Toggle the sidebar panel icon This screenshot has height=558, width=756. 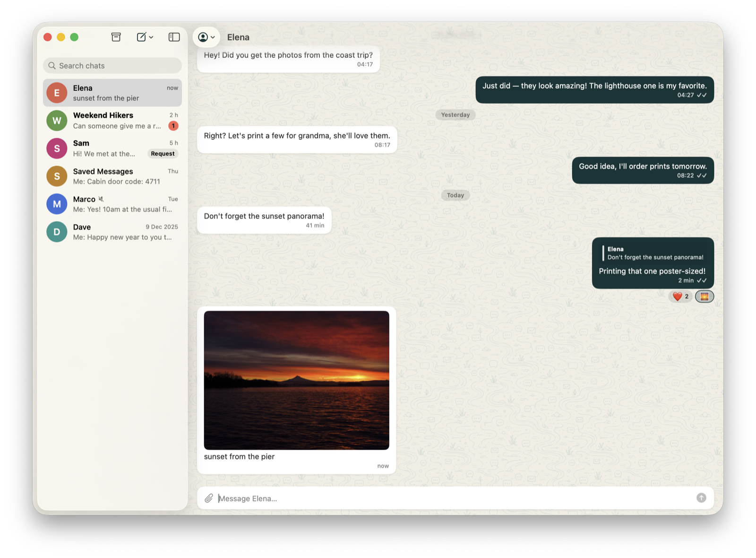(174, 37)
